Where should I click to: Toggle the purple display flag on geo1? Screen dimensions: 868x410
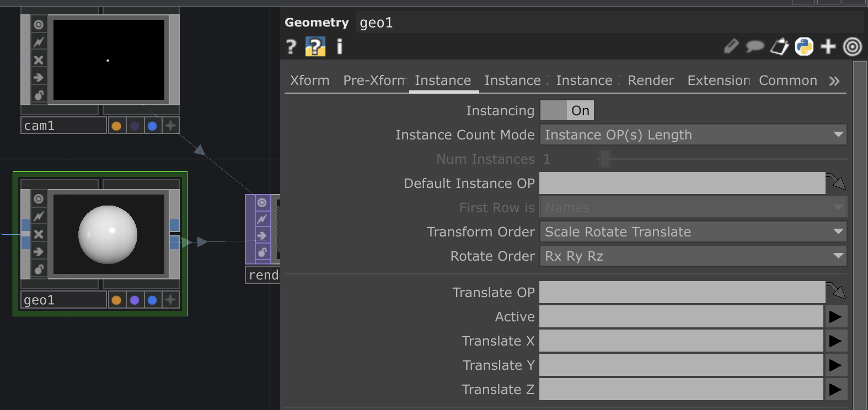pyautogui.click(x=135, y=300)
